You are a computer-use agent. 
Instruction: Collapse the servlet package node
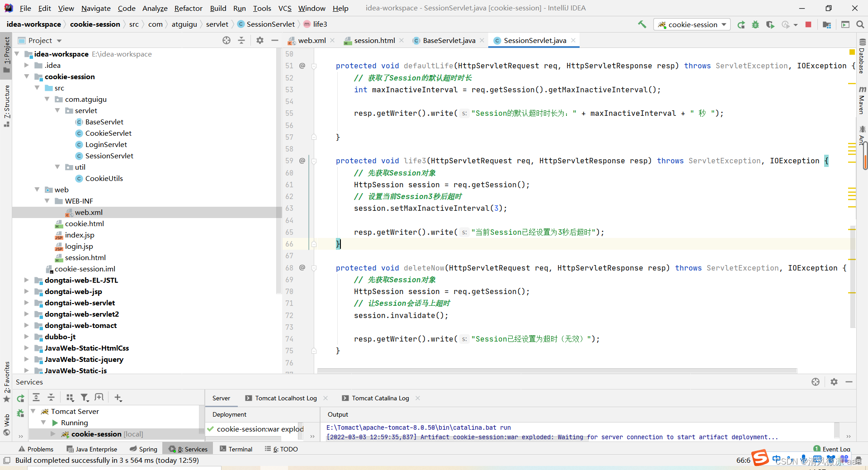click(x=57, y=110)
